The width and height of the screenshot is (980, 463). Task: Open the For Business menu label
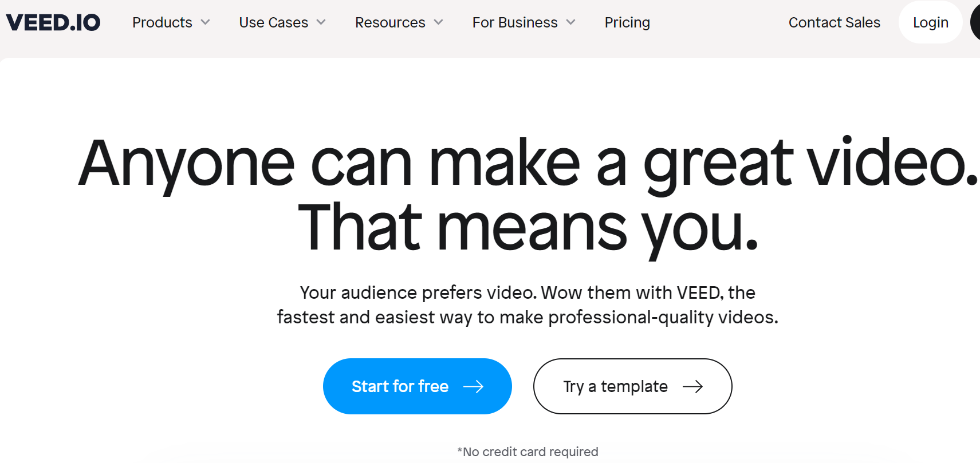tap(515, 22)
